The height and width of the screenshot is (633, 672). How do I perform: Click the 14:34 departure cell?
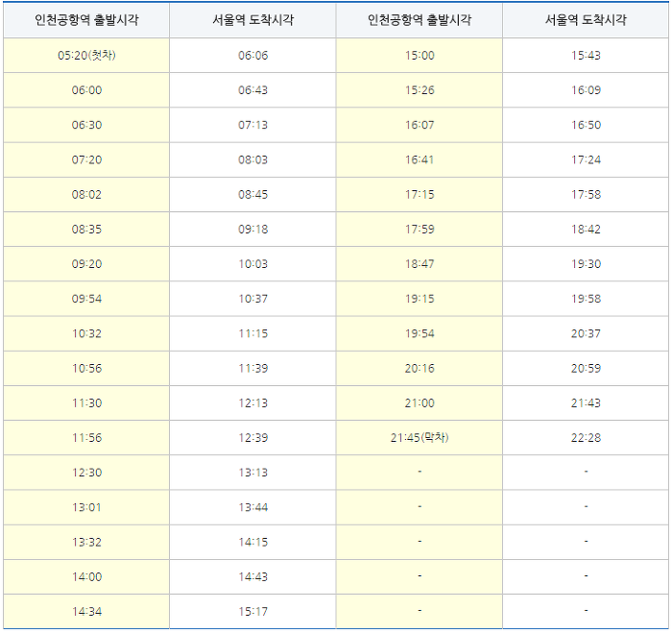click(x=86, y=612)
